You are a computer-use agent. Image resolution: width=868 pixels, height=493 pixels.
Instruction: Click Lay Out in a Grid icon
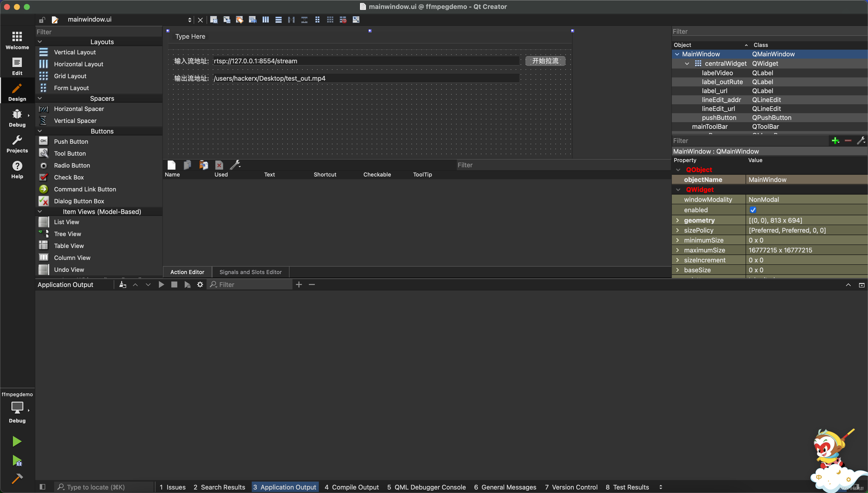330,20
